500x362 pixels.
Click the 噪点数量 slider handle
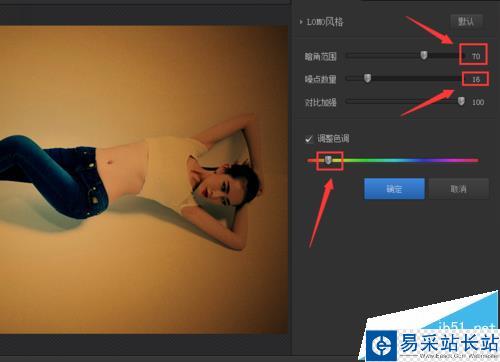click(x=367, y=78)
